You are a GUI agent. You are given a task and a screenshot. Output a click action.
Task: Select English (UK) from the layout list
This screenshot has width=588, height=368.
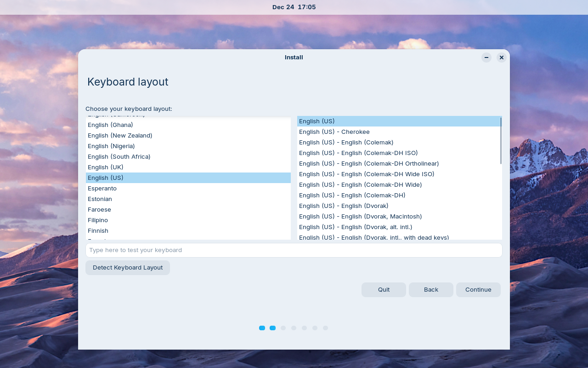point(105,167)
